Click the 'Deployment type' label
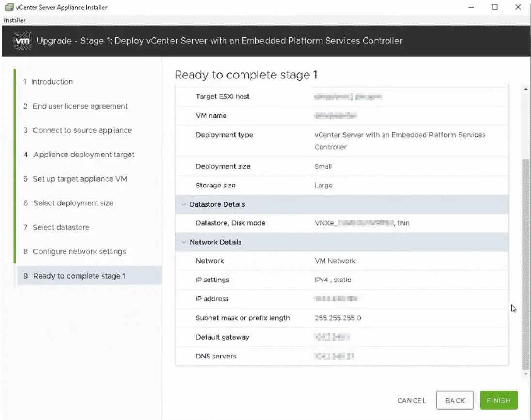531x420 pixels. pos(224,135)
